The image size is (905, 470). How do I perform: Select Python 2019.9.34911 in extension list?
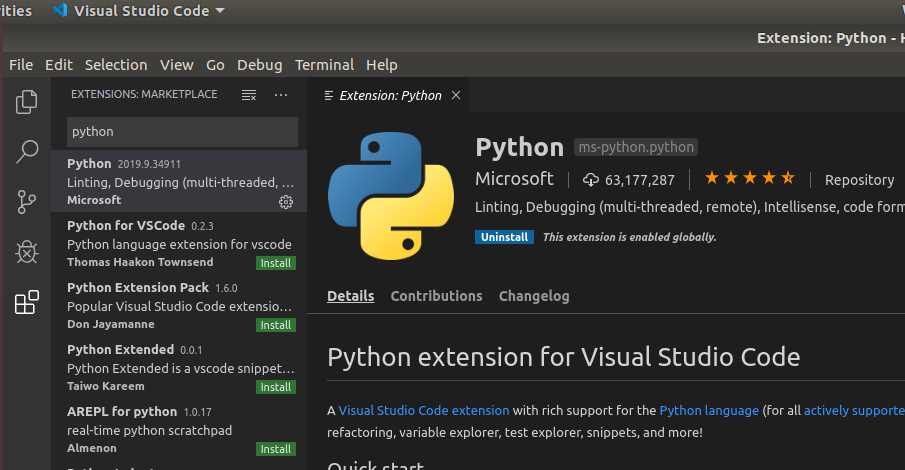(x=179, y=181)
